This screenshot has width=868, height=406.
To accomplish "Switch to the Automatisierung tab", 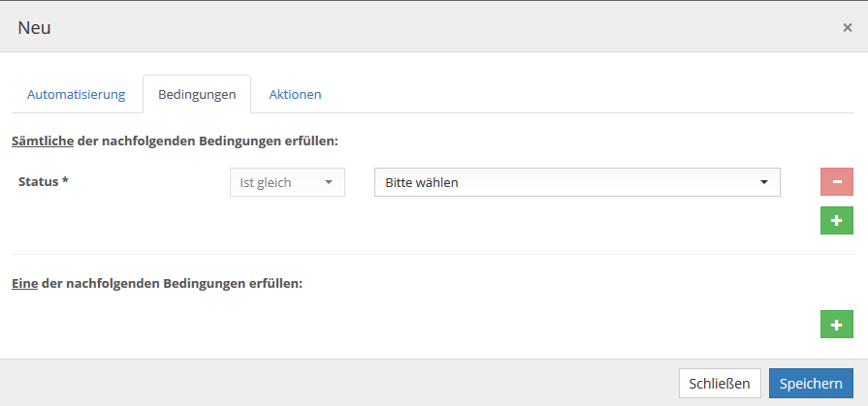I will (x=77, y=94).
